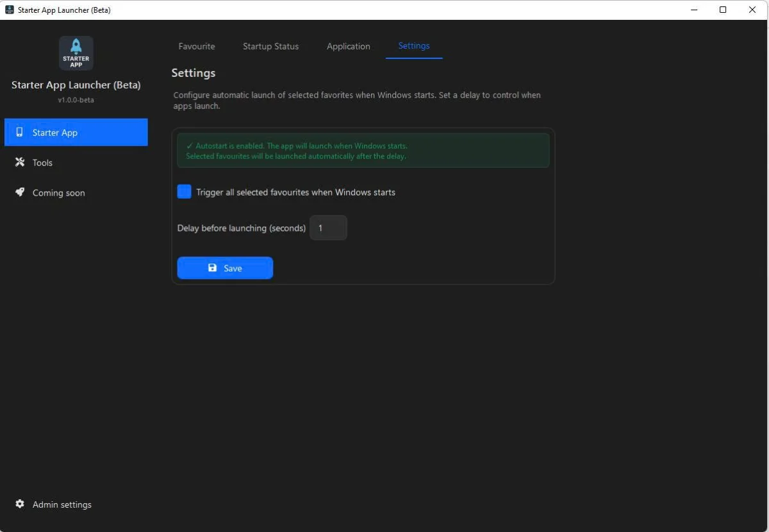Click the wrench icon next to Tools

20,162
